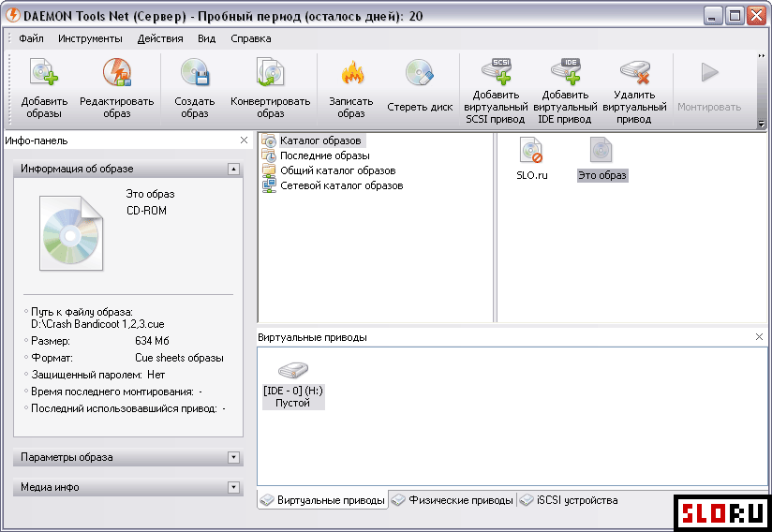
Task: Open the Справка help menu
Action: 250,38
